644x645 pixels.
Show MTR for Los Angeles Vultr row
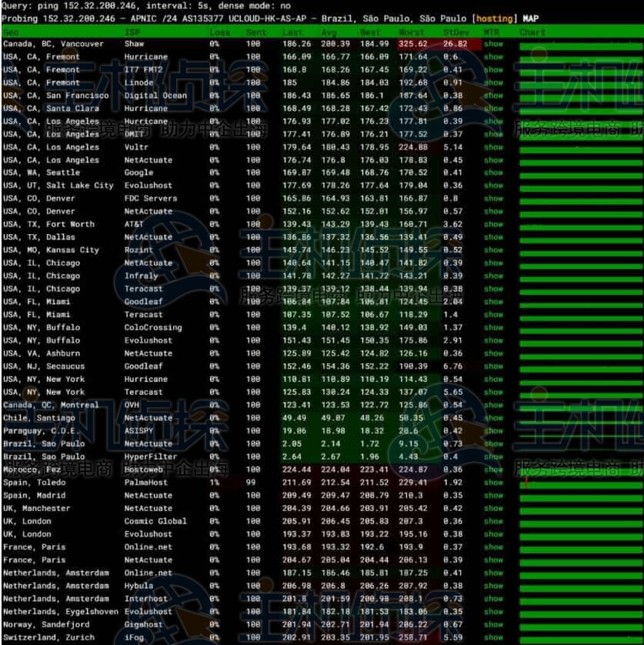493,147
